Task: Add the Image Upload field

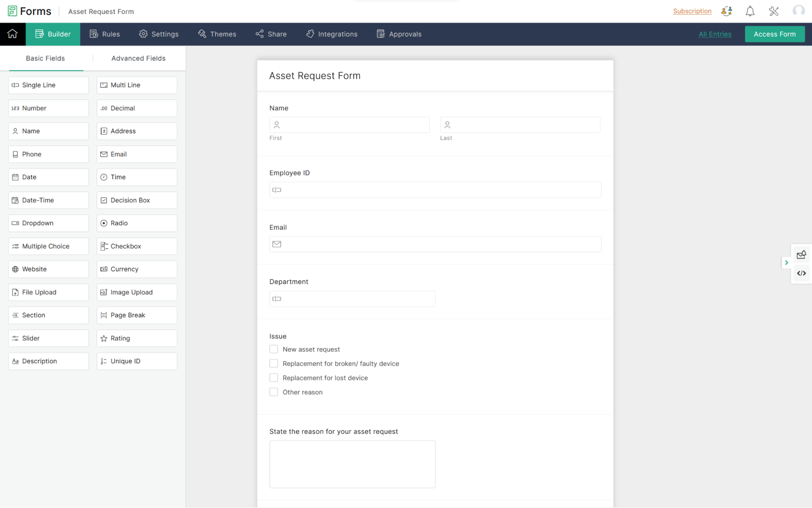Action: (x=137, y=292)
